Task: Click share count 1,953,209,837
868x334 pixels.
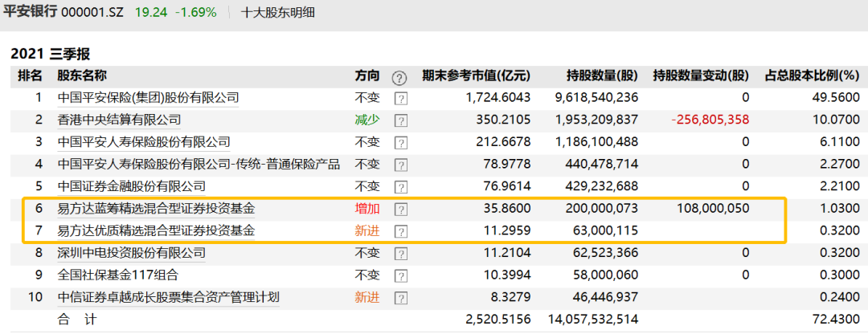Action: point(596,120)
